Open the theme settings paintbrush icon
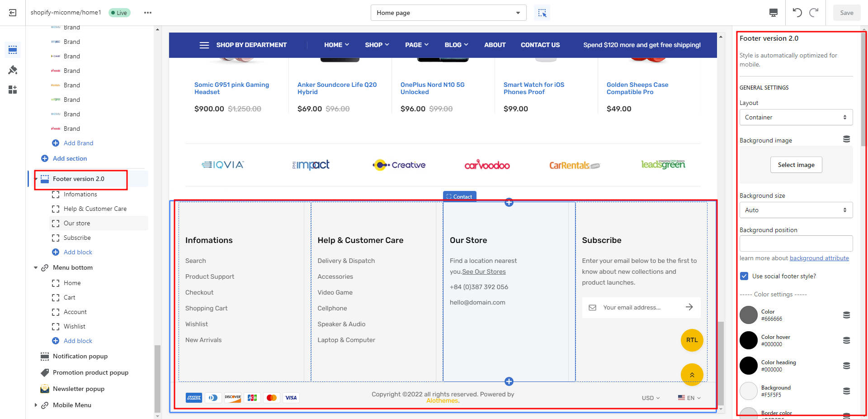Screen dimensions: 868x419 coord(13,70)
